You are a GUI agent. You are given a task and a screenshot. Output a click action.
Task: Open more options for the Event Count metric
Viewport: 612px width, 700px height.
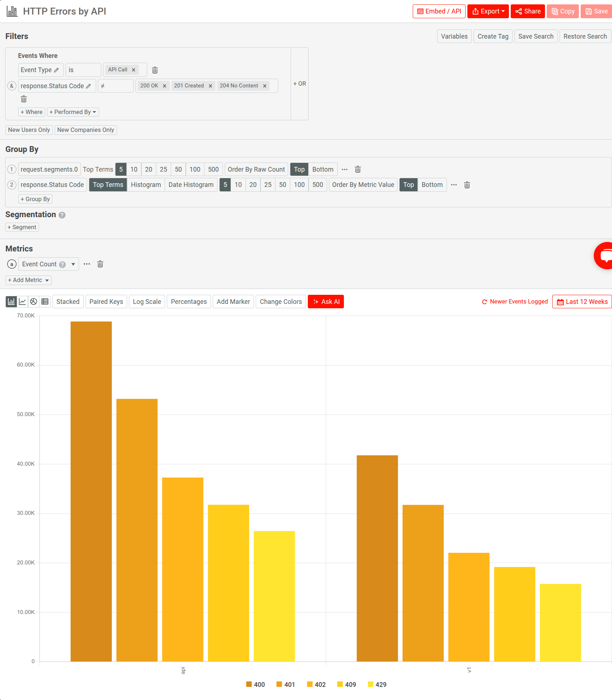point(86,264)
